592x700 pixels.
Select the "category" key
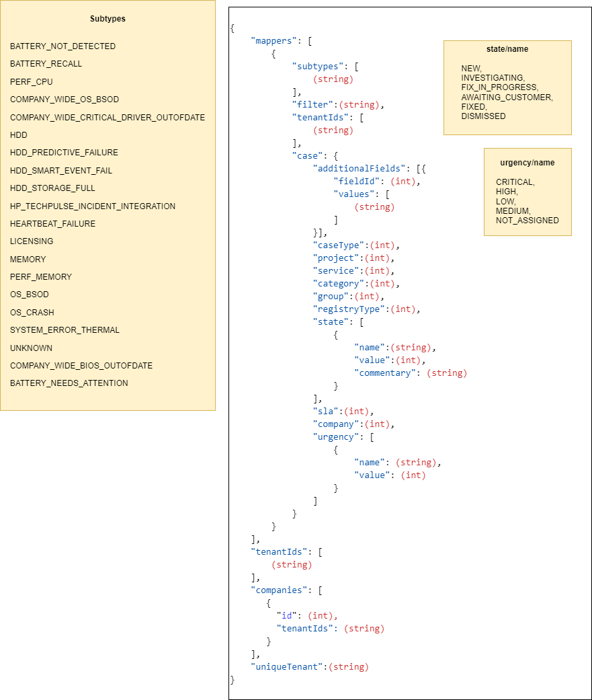click(339, 284)
